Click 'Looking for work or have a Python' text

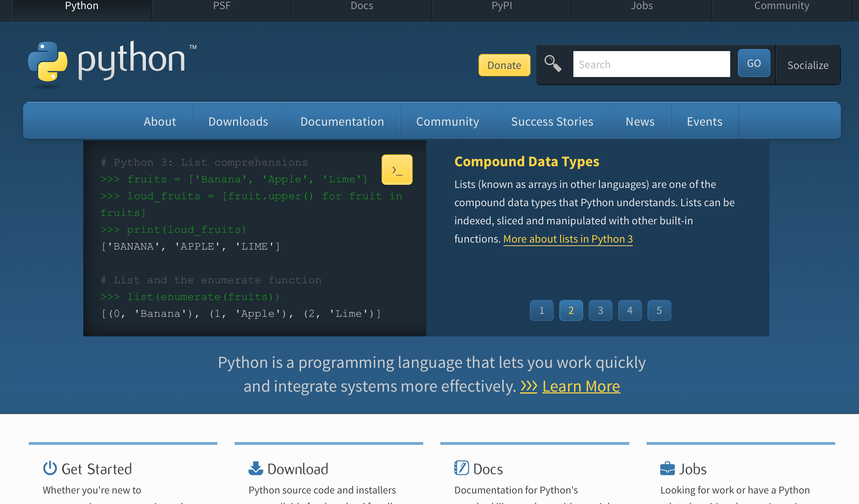point(735,490)
